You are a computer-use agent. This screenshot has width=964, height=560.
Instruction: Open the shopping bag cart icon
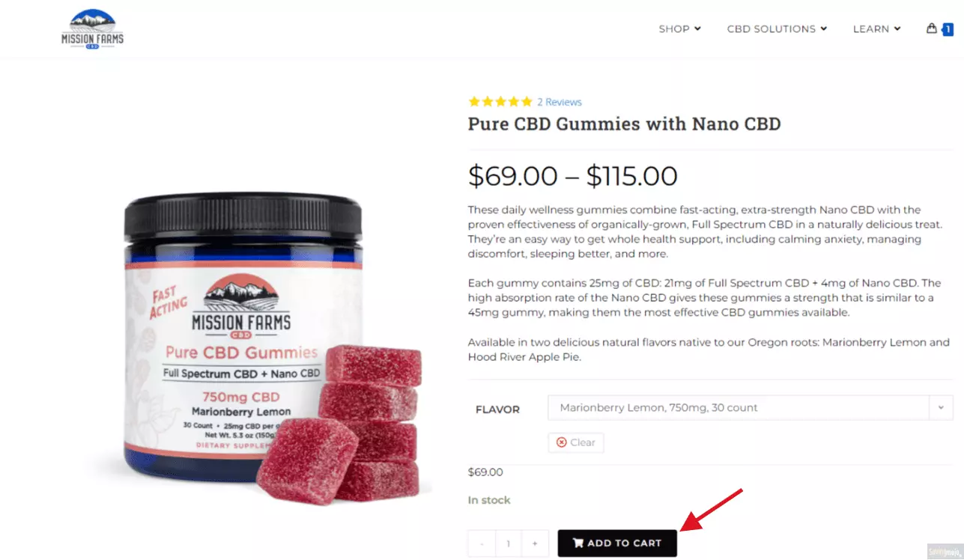pos(932,28)
